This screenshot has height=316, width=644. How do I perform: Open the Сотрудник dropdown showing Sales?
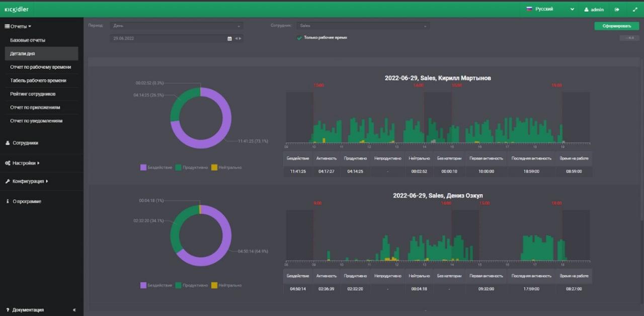point(362,26)
